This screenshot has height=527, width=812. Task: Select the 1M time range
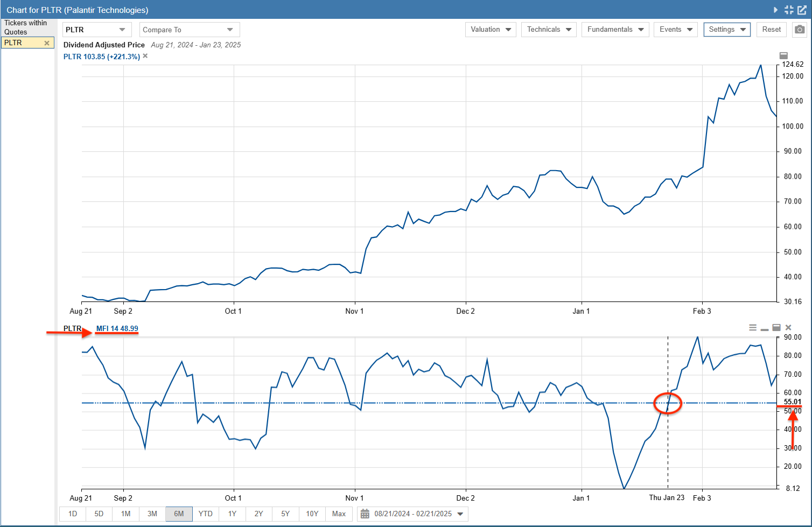125,514
